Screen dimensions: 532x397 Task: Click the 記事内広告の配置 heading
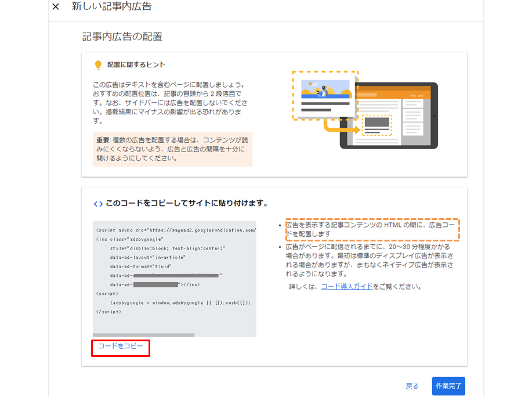122,37
